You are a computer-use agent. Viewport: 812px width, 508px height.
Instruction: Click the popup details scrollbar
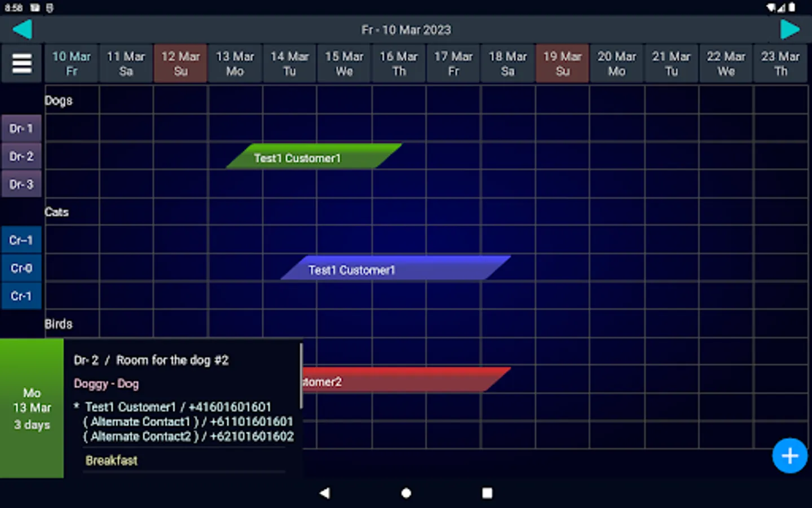point(301,376)
